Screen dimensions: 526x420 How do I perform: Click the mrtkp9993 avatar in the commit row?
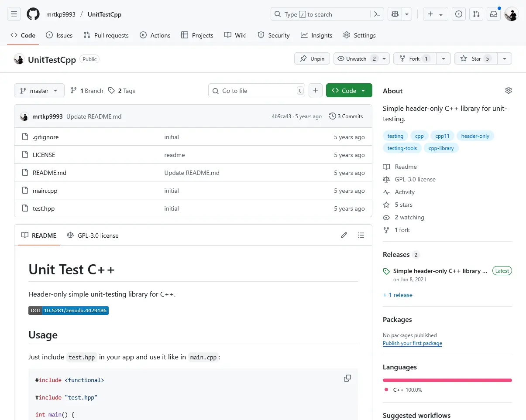click(x=24, y=116)
